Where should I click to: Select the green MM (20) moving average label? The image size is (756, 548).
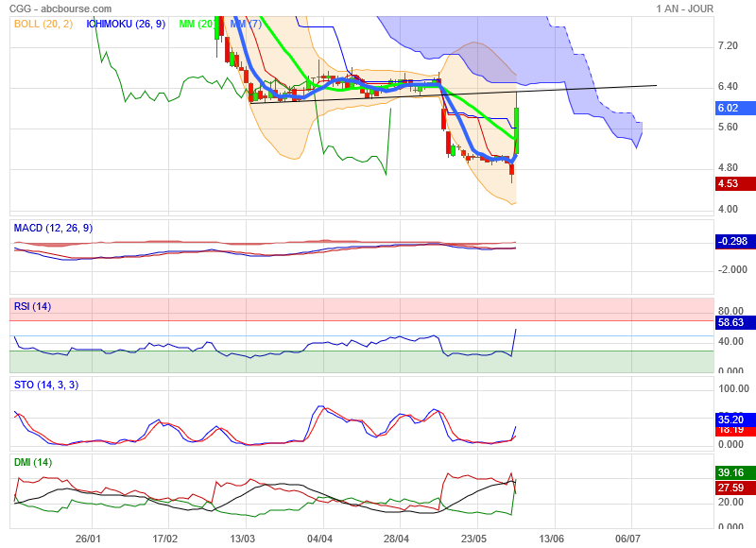click(197, 24)
